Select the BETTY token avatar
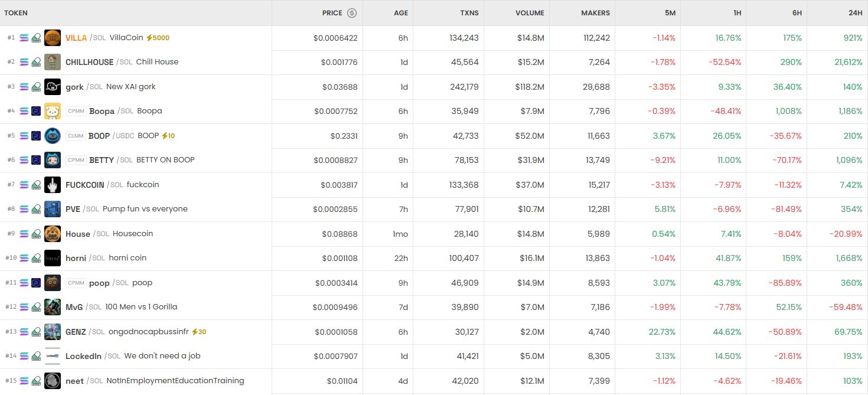The height and width of the screenshot is (395, 868). [x=53, y=160]
